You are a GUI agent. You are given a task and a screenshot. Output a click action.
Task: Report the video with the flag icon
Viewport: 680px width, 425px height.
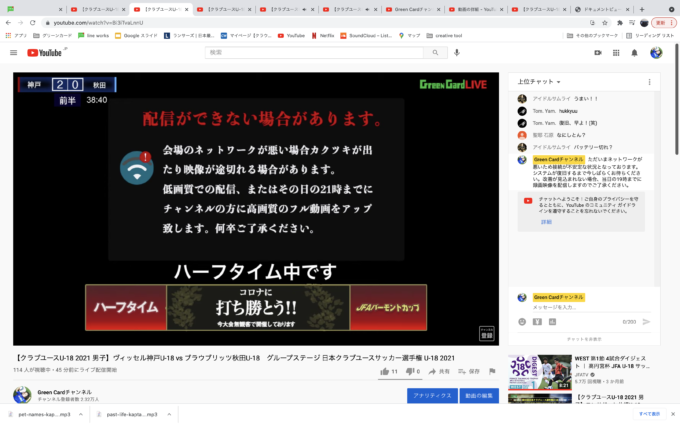click(x=492, y=371)
